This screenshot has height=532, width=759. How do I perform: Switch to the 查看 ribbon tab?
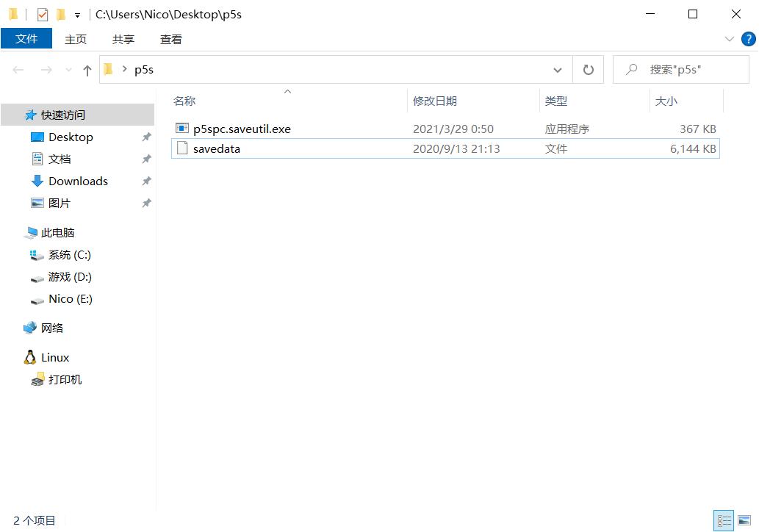171,39
